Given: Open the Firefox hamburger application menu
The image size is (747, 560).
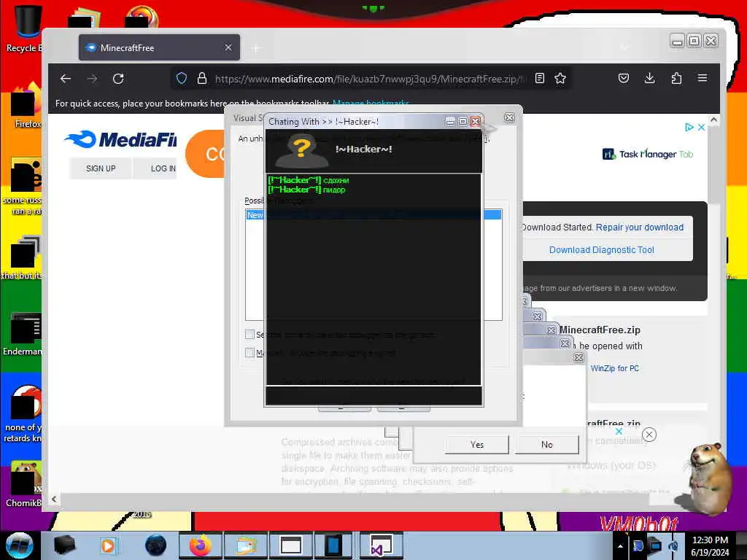Looking at the screenshot, I should coord(703,77).
